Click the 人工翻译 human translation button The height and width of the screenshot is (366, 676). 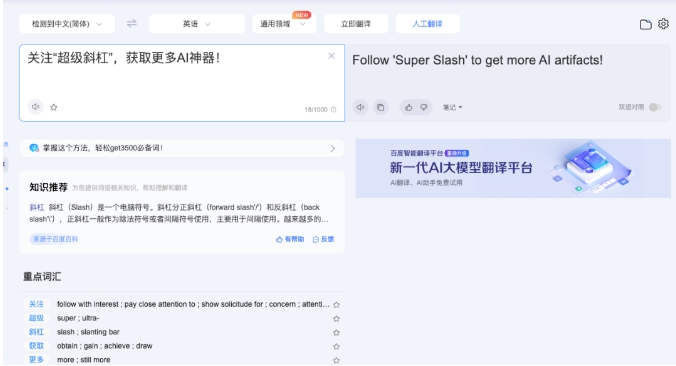(x=427, y=24)
